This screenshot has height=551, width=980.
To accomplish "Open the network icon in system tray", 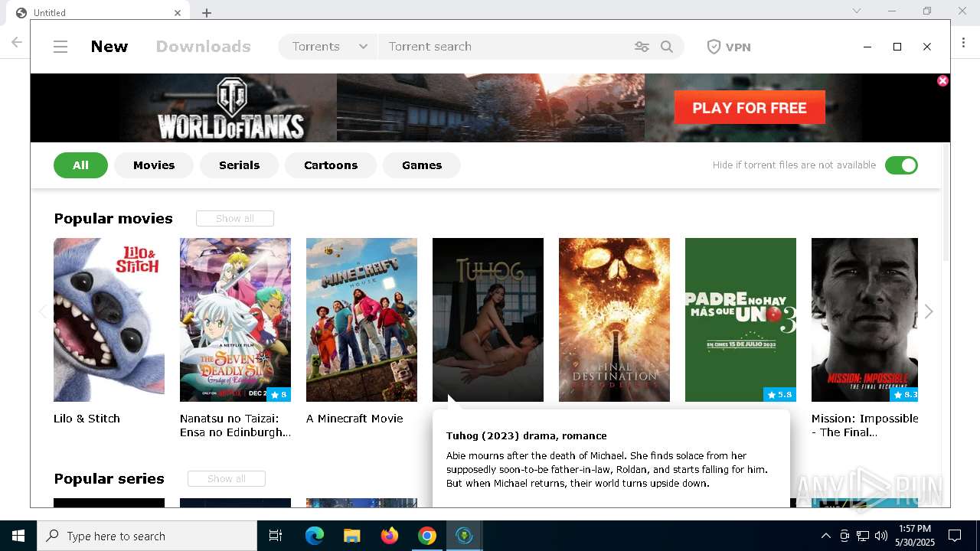I will (x=863, y=536).
